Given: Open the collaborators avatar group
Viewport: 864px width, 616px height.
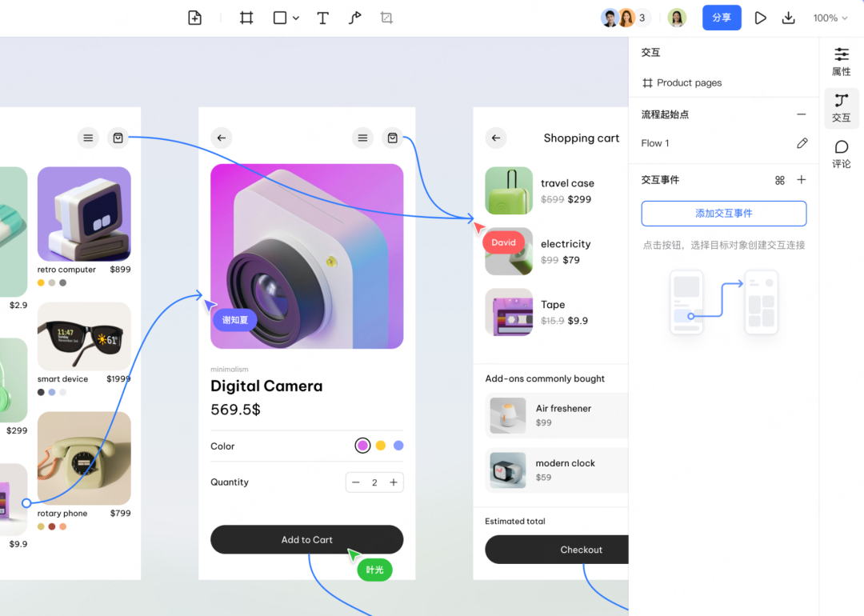Looking at the screenshot, I should (x=625, y=18).
